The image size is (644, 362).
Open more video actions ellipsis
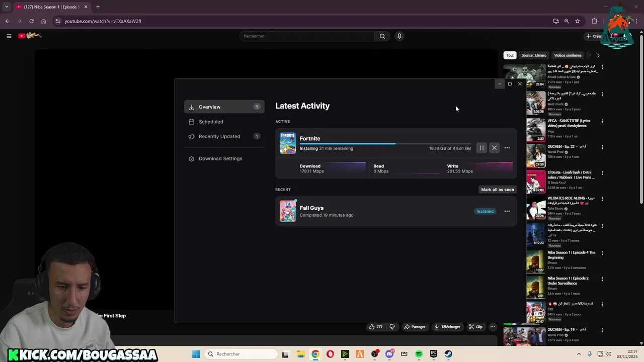493,327
